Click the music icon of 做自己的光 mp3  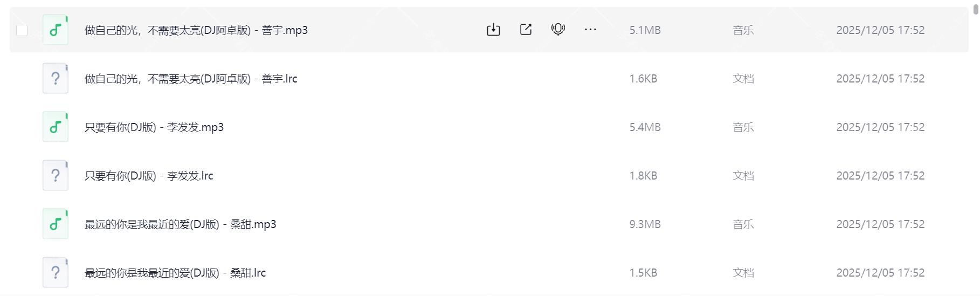[56, 30]
